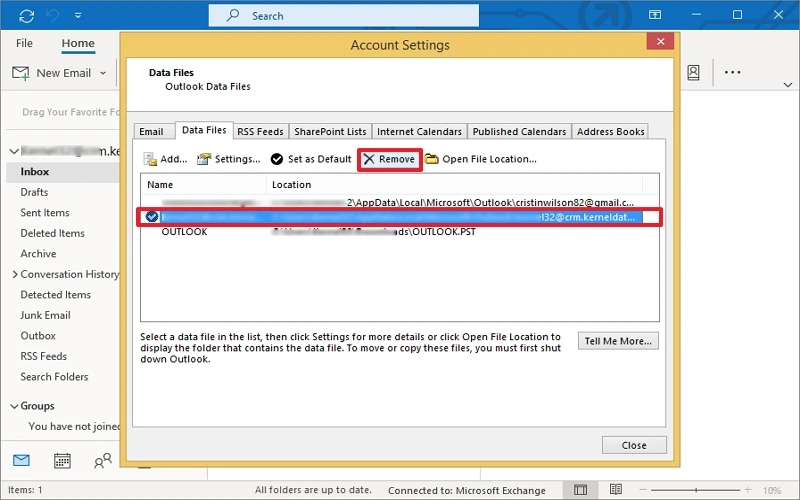The width and height of the screenshot is (800, 500).
Task: Open the Internet Calendars tab
Action: pyautogui.click(x=419, y=132)
